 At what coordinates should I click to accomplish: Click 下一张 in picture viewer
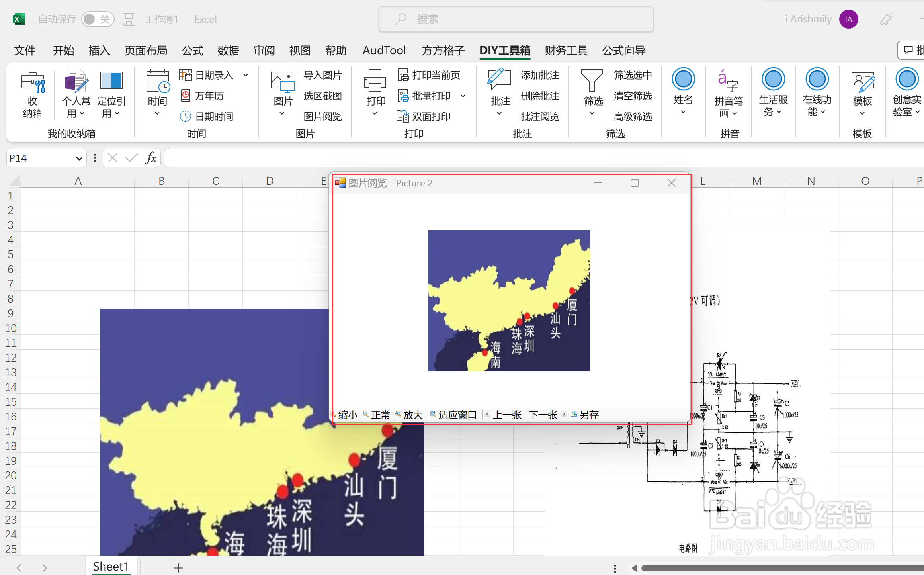click(x=547, y=415)
